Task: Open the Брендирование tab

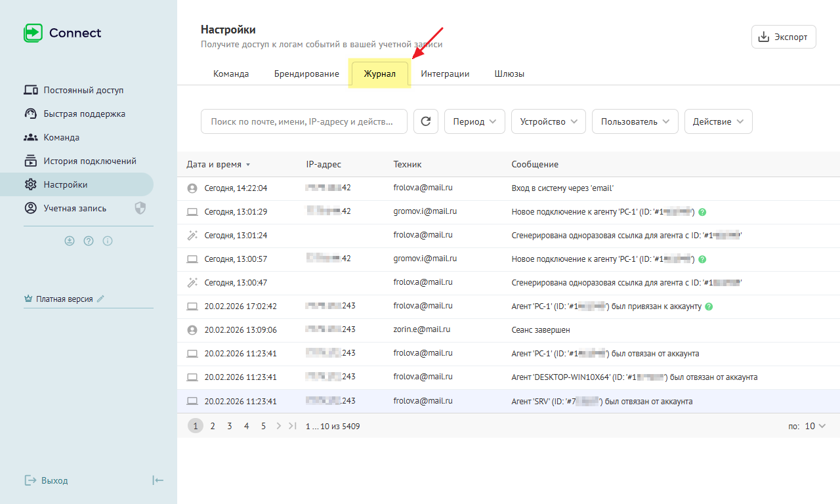Action: [x=306, y=73]
